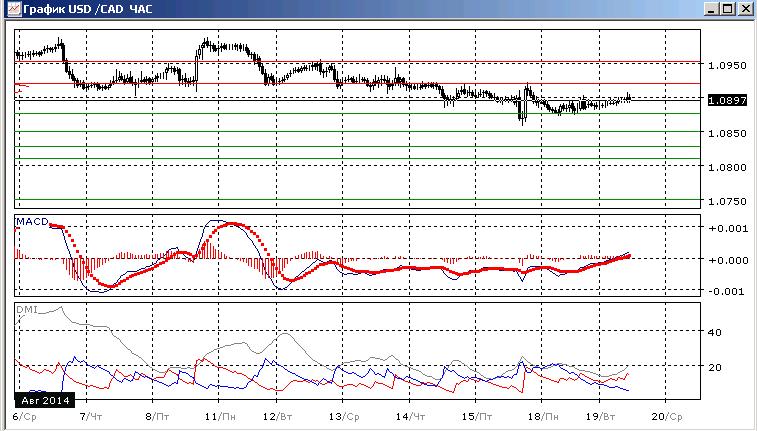Click the 18/Пн date label
Viewport: 757px width, 431px height.
click(544, 417)
